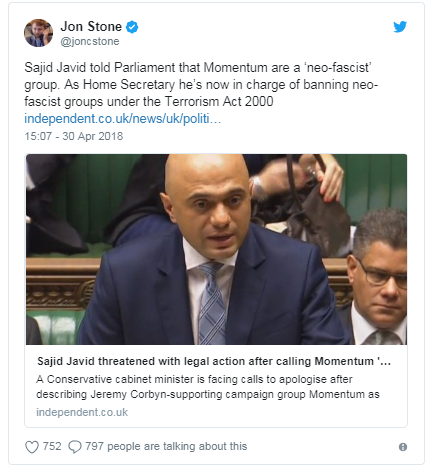This screenshot has height=468, width=444.
Task: Open replies via the speech bubble icon
Action: 75,447
